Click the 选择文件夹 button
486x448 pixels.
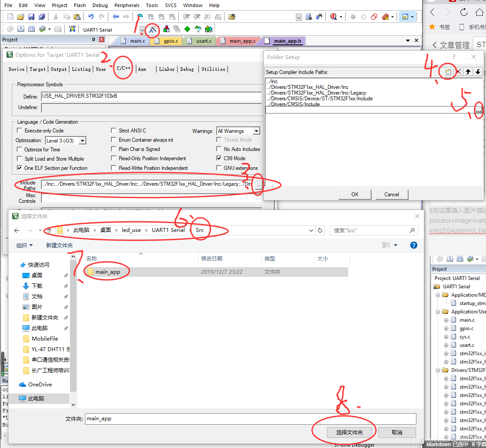tap(349, 433)
